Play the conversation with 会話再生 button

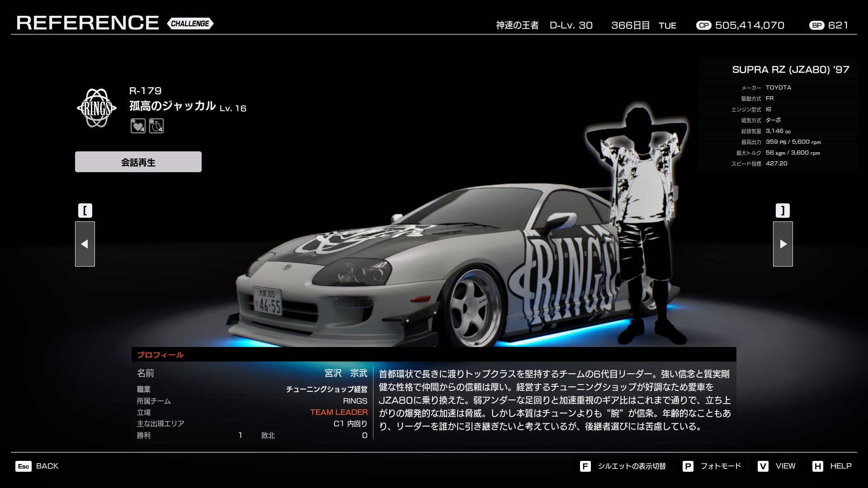pyautogui.click(x=138, y=162)
